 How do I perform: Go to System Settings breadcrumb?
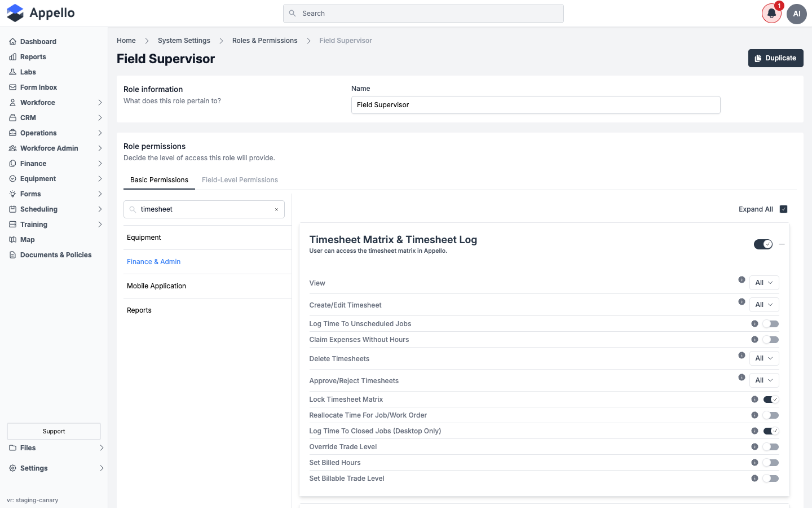pyautogui.click(x=184, y=41)
